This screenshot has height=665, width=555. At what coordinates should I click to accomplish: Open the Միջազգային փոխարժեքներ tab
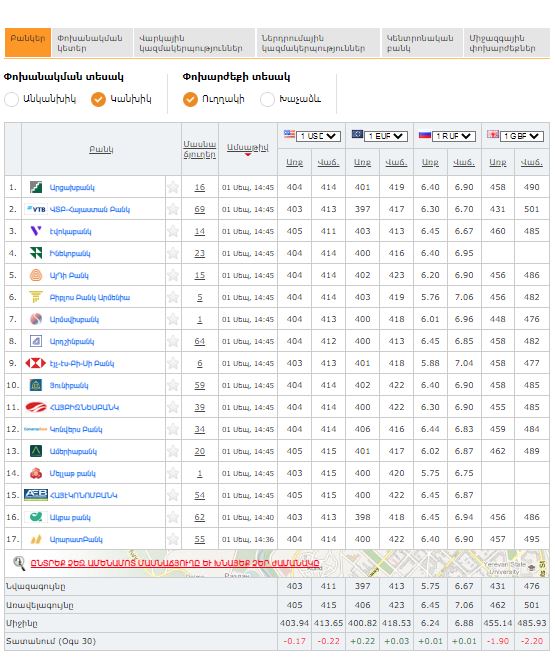click(x=507, y=42)
